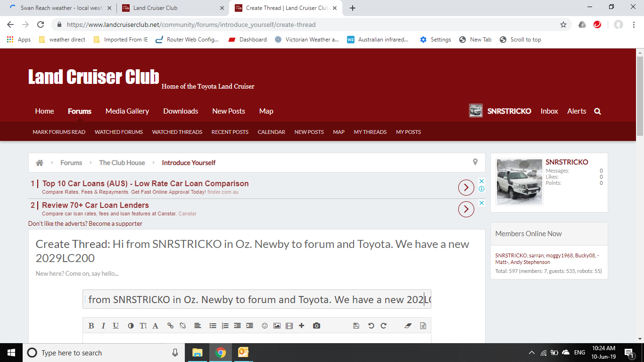
Task: Click Top 10 Car Loans ad arrow
Action: pyautogui.click(x=466, y=188)
